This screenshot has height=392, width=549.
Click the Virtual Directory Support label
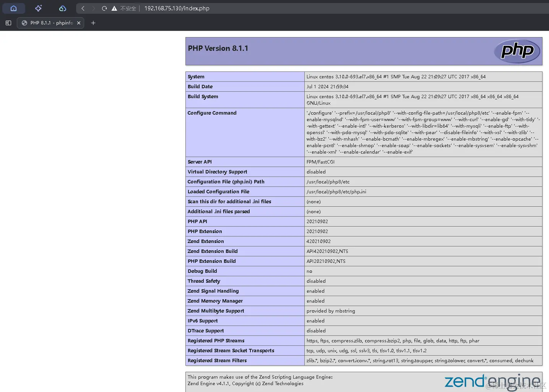(x=218, y=172)
